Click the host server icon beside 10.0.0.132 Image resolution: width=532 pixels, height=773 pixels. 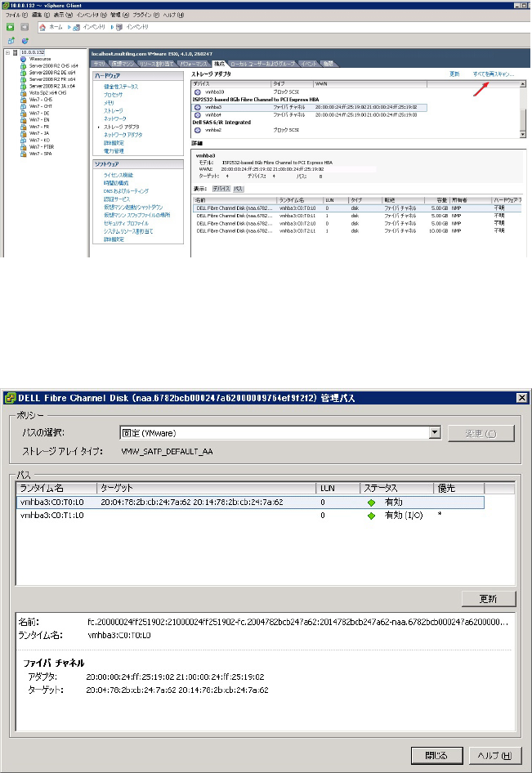pyautogui.click(x=16, y=52)
